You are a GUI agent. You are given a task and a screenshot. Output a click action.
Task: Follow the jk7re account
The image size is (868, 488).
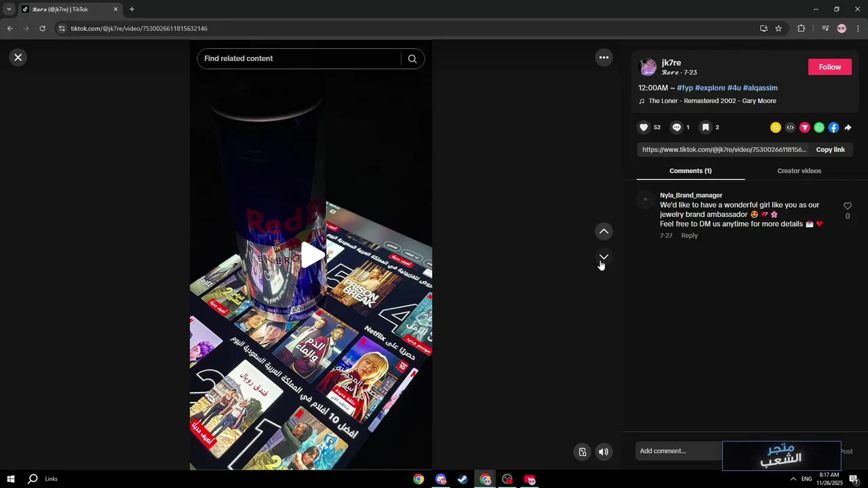point(829,67)
